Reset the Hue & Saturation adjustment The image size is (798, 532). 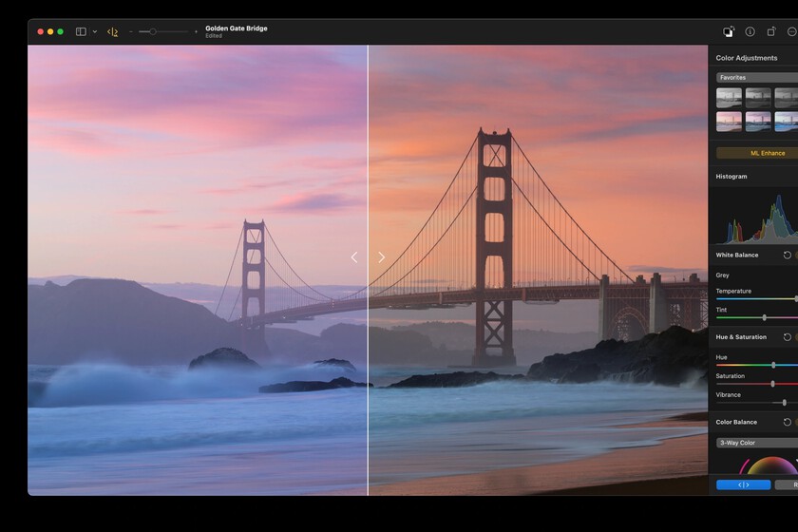point(787,336)
